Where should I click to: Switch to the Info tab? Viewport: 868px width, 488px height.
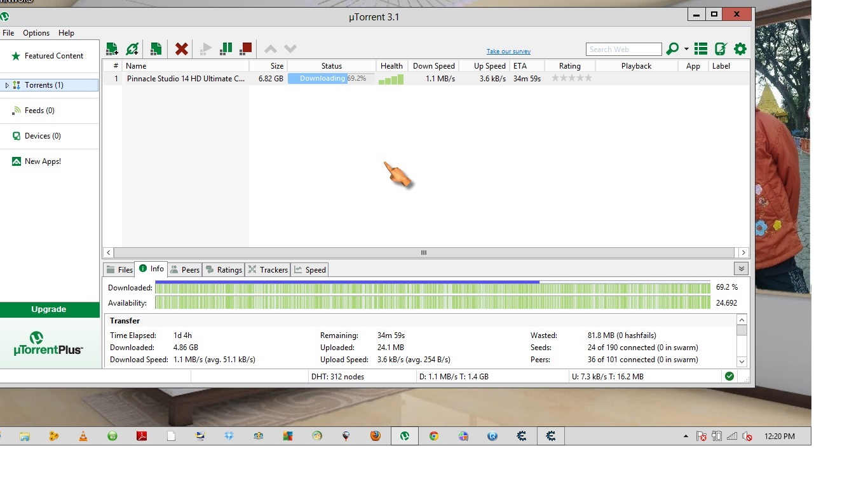point(151,269)
